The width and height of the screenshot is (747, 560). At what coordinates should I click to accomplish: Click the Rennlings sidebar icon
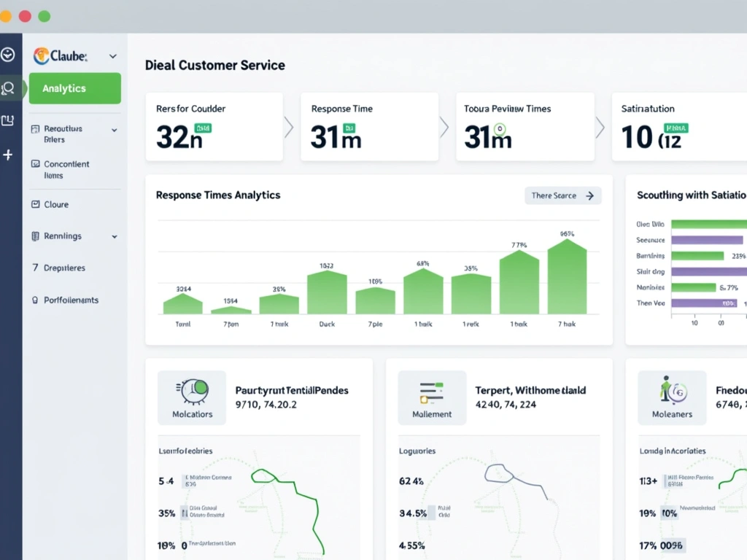[x=36, y=236]
